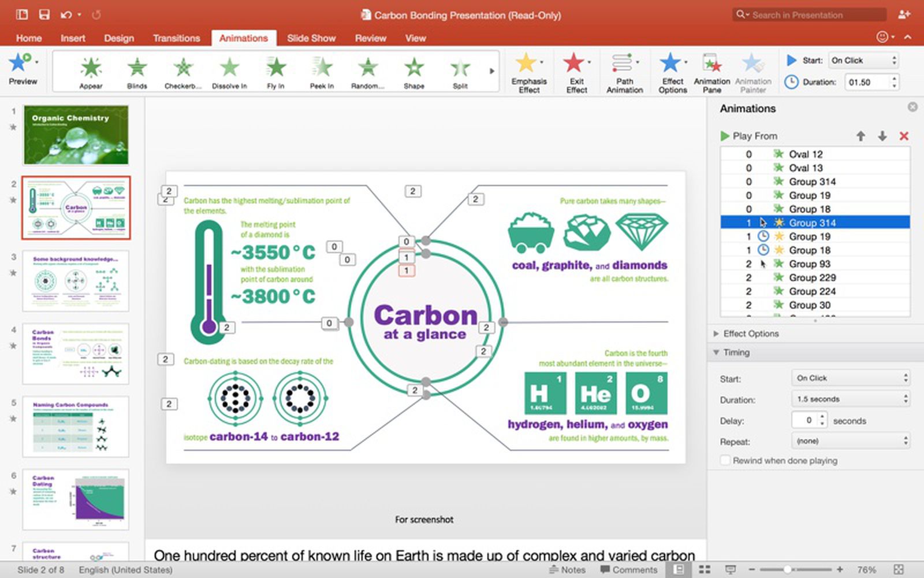
Task: Add an Emphasis Effect animation
Action: pos(527,69)
